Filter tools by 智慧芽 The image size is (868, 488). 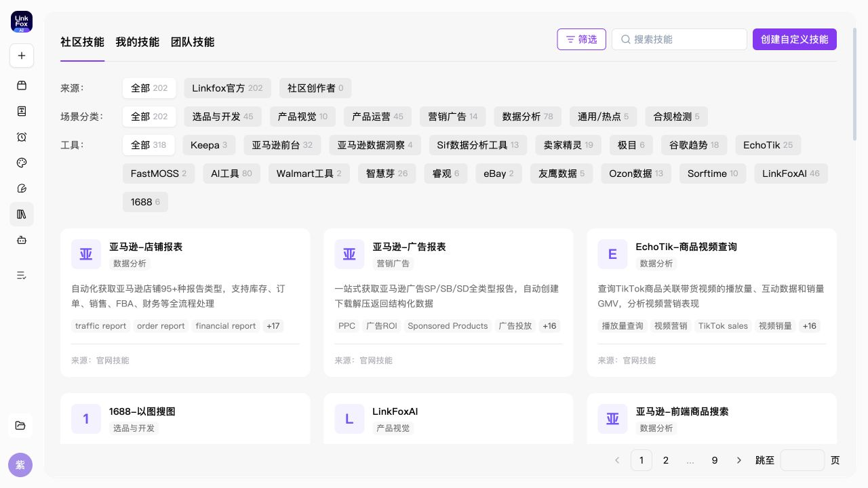tap(387, 174)
